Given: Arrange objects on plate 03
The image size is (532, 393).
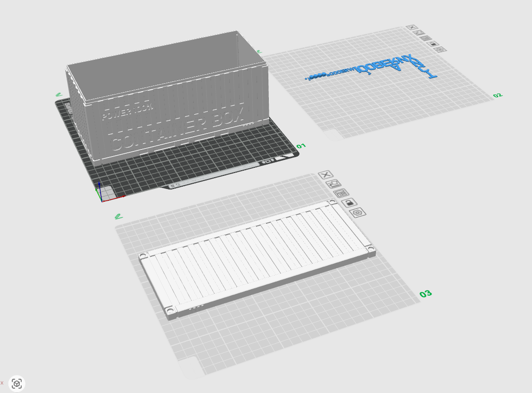Looking at the screenshot, I should click(341, 194).
